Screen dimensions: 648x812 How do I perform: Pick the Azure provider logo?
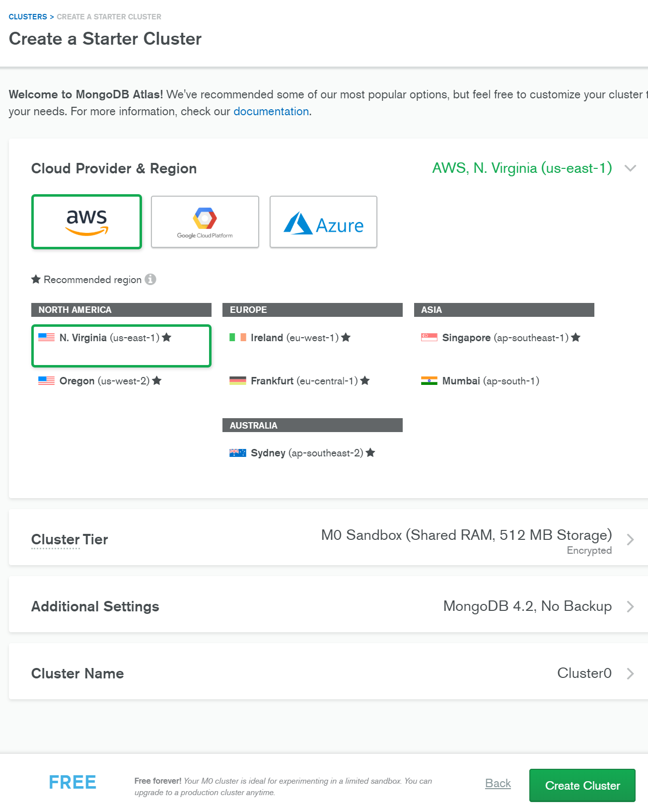click(323, 221)
